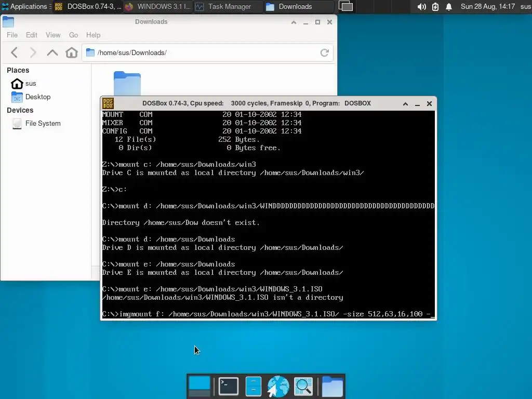The height and width of the screenshot is (399, 532).
Task: Click 'Directory /home/sus/Dow doesn't exist.' text
Action: click(x=181, y=222)
